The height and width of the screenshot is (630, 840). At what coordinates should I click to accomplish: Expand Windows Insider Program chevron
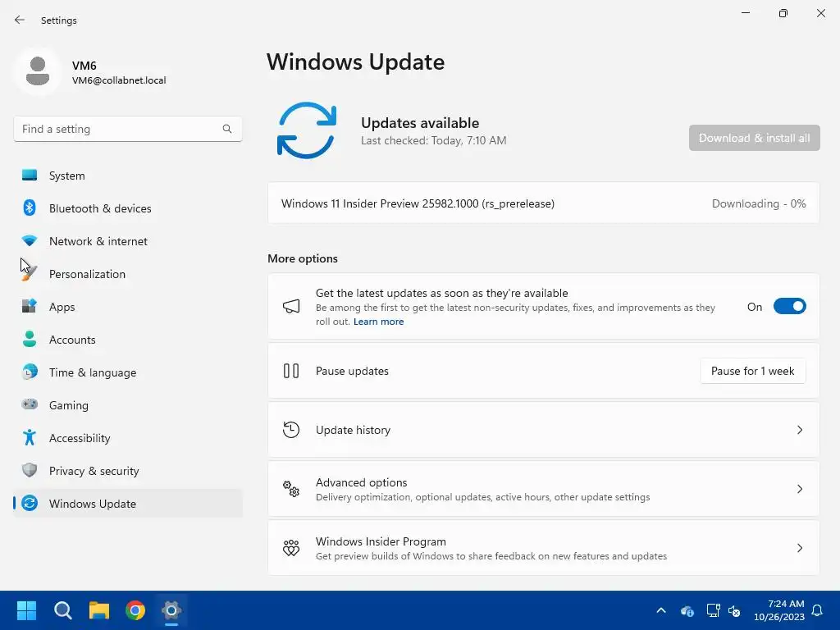800,547
